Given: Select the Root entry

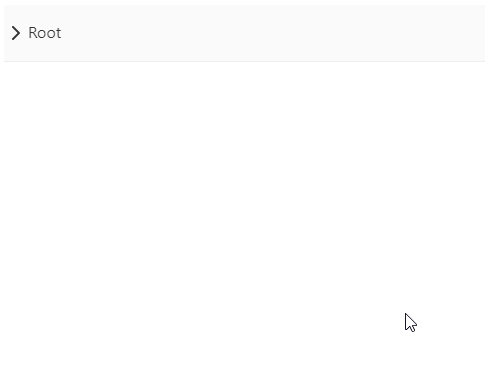Looking at the screenshot, I should (x=244, y=33).
